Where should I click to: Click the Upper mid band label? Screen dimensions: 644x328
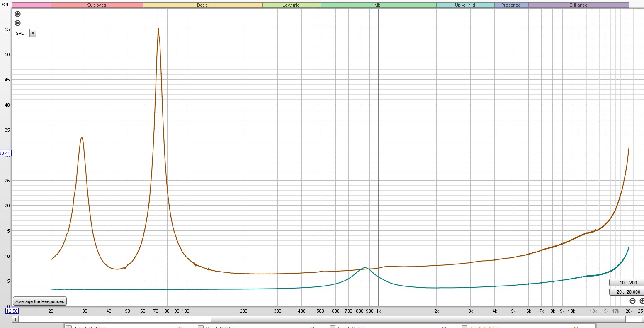point(465,5)
